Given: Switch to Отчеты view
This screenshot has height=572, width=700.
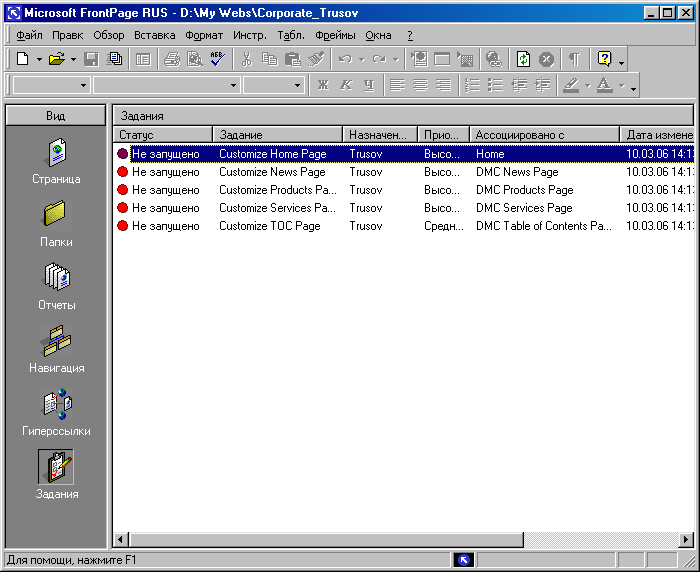Looking at the screenshot, I should click(57, 287).
